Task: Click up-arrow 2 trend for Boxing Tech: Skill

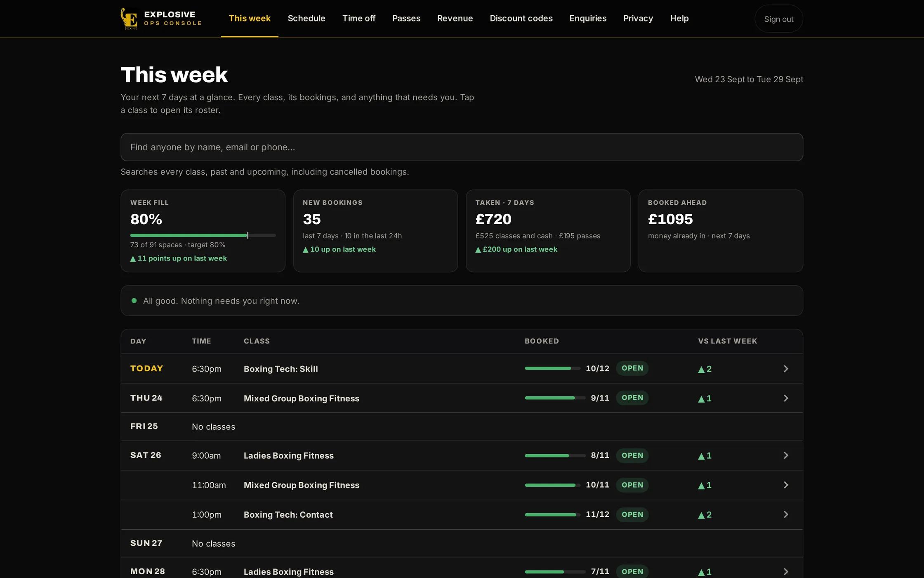Action: pyautogui.click(x=705, y=369)
